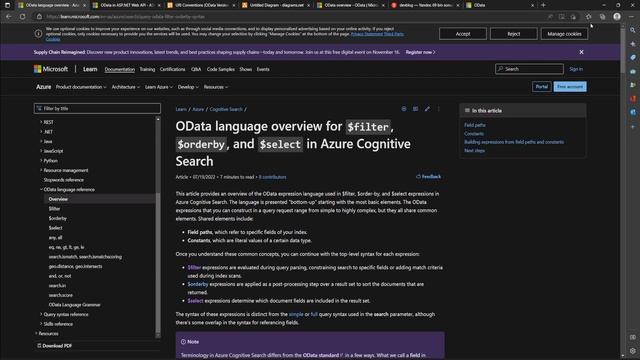Open the Learn Azure dropdown
The height and width of the screenshot is (360, 640).
(x=159, y=87)
